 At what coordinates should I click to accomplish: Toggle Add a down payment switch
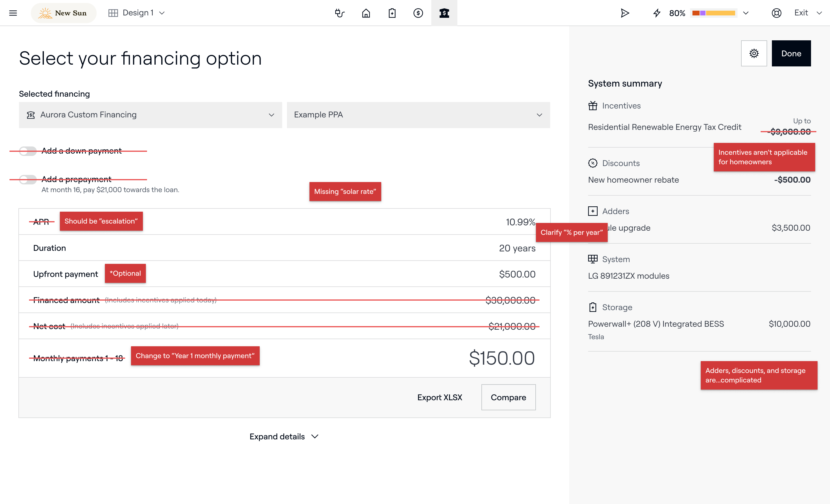tap(28, 151)
